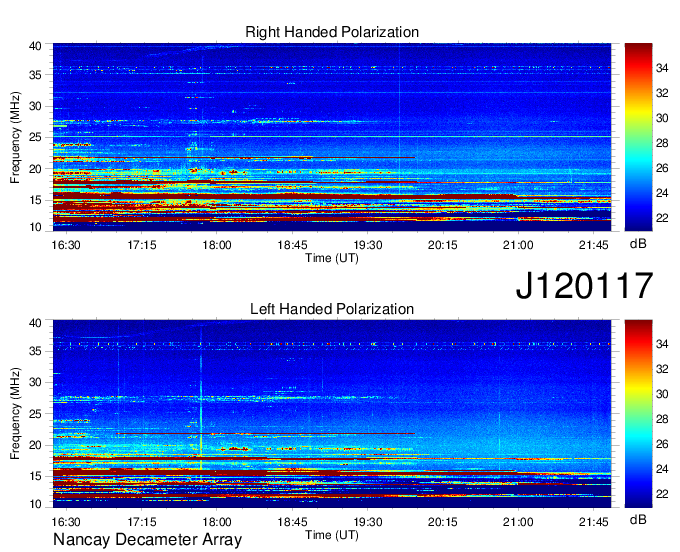Click the 21:45 tick of left-handed plot
The width and height of the screenshot is (680, 552).
coord(594,522)
